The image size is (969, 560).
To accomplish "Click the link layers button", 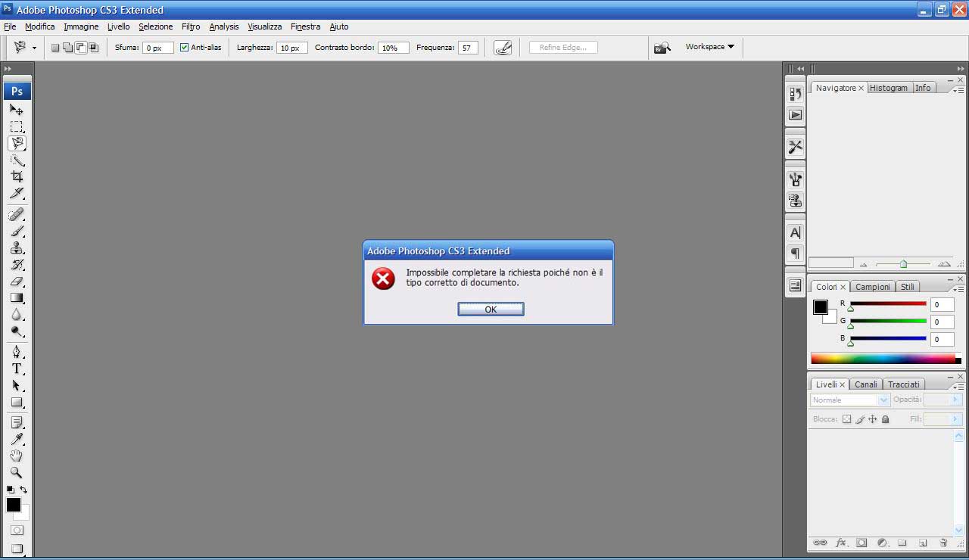I will [x=820, y=543].
